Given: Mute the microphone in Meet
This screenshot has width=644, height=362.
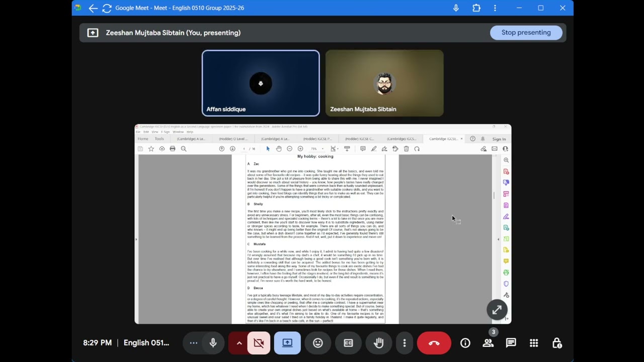Looking at the screenshot, I should coord(213,343).
